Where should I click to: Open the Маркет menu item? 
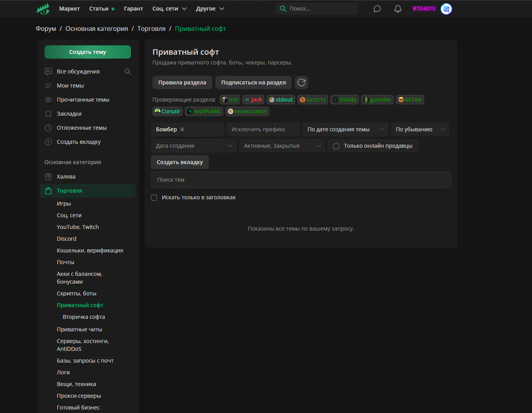click(x=70, y=9)
